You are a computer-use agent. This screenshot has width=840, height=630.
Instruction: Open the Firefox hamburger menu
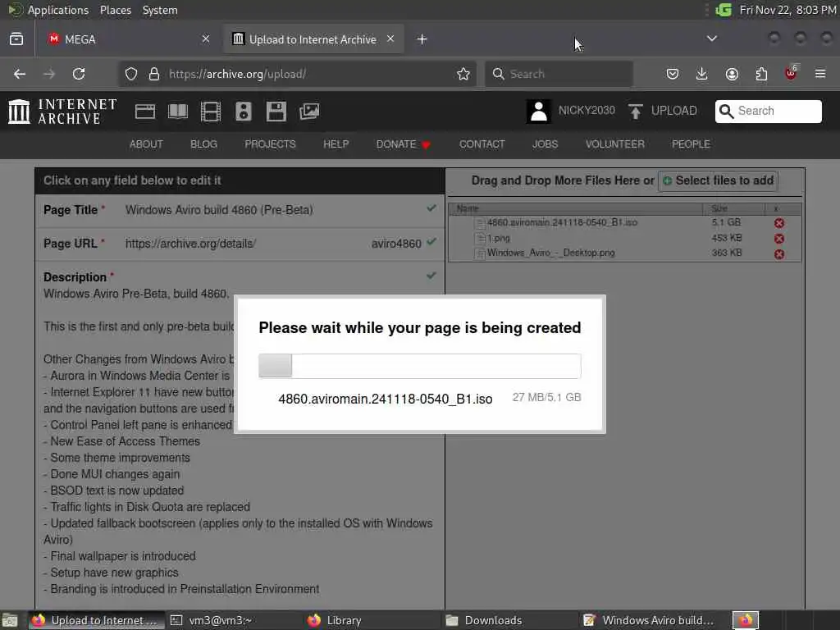(x=820, y=74)
